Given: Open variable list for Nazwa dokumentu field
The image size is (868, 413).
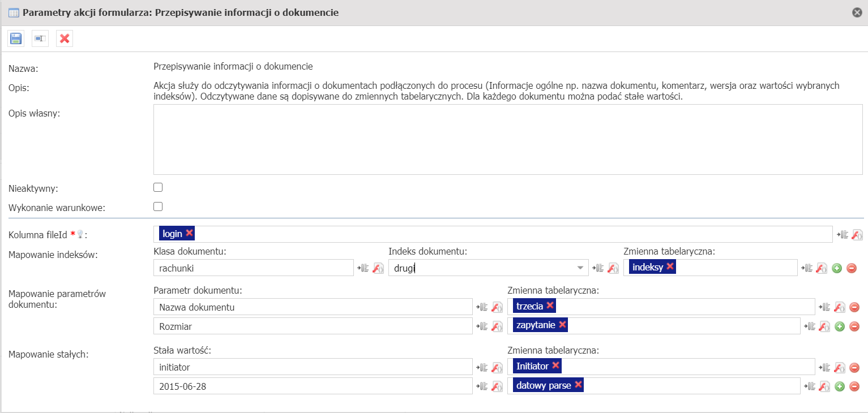Looking at the screenshot, I should click(482, 307).
